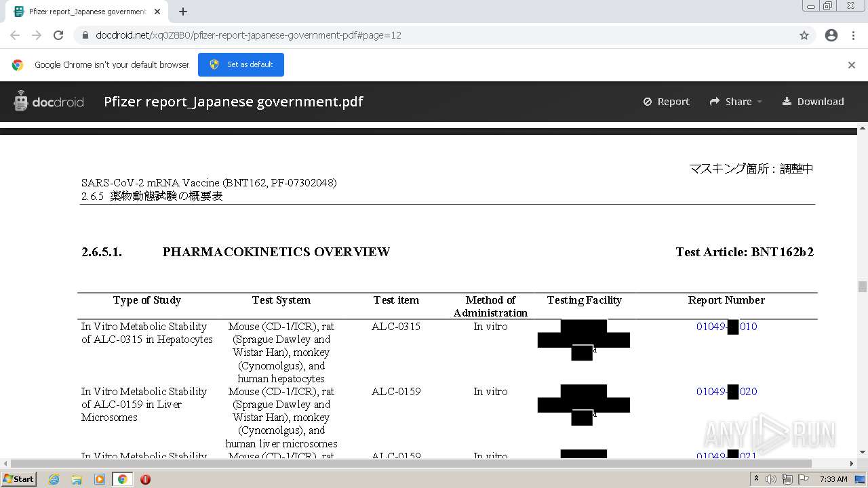Open the media player taskbar icon
Viewport: 868px width, 488px height.
(x=100, y=479)
